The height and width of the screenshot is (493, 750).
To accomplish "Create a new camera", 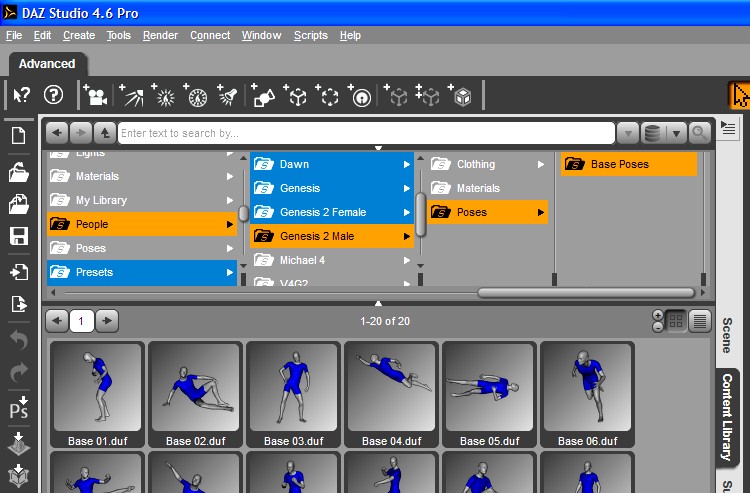I will [x=95, y=95].
